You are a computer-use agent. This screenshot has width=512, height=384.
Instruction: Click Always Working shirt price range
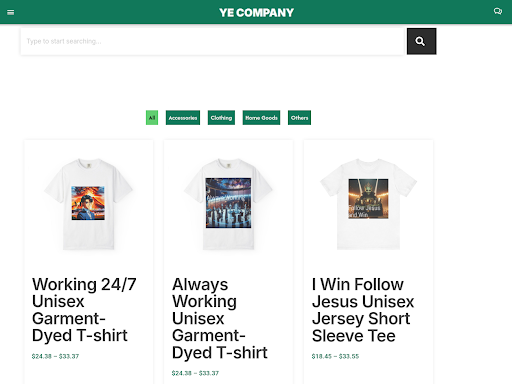195,373
